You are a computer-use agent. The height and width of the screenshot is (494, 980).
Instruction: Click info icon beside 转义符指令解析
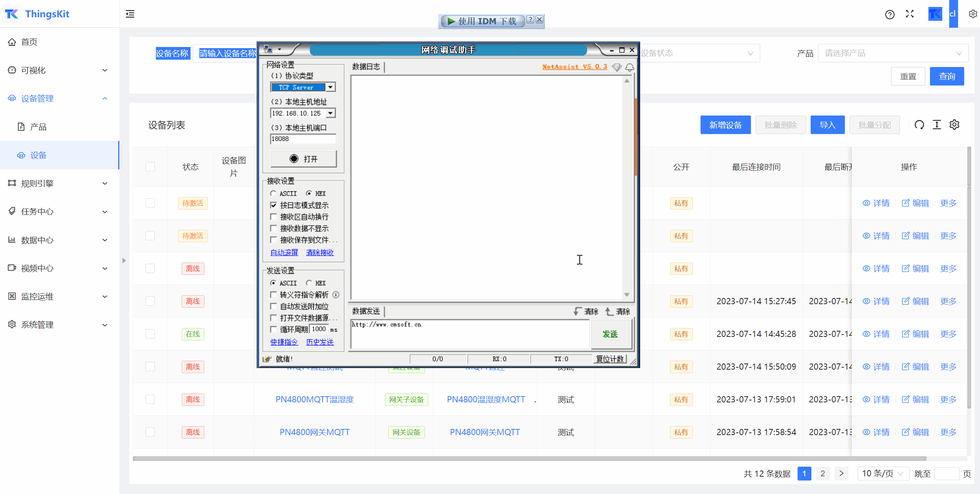pyautogui.click(x=336, y=295)
